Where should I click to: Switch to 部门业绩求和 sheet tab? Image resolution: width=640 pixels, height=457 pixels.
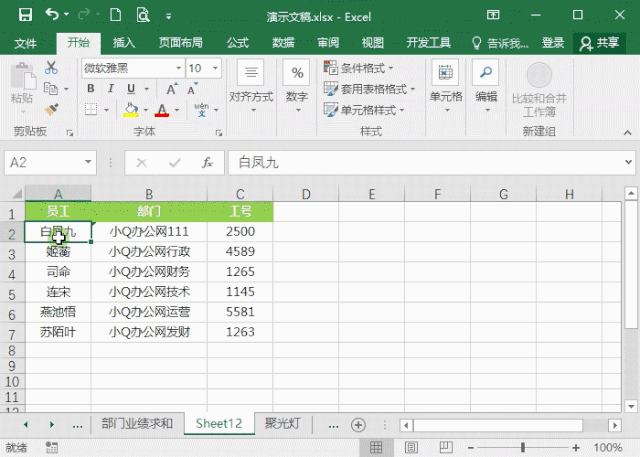pyautogui.click(x=137, y=424)
